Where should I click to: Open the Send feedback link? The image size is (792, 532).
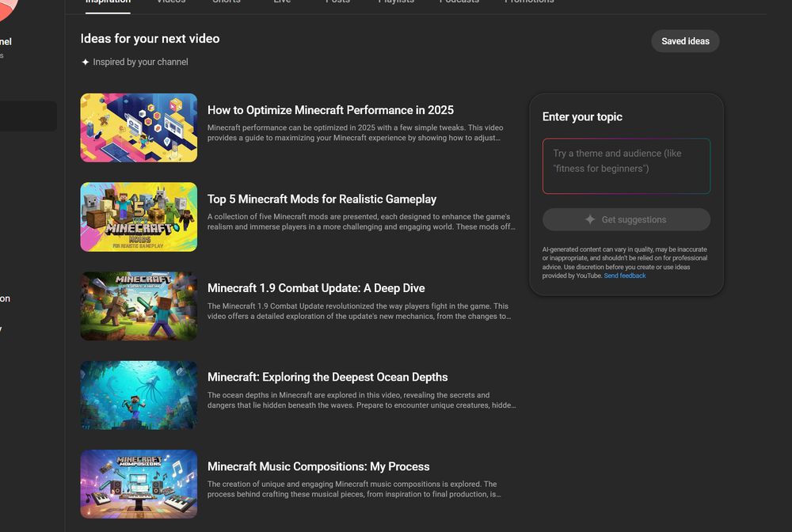tap(625, 275)
